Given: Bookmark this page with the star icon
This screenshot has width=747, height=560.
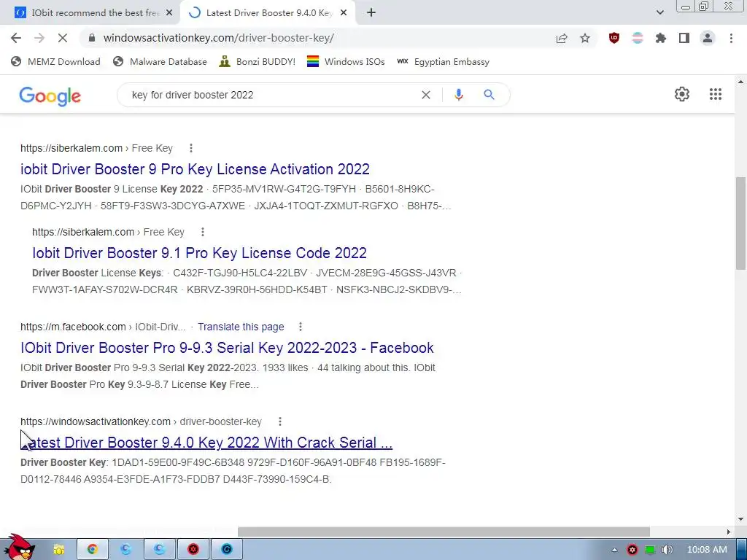Looking at the screenshot, I should point(585,38).
